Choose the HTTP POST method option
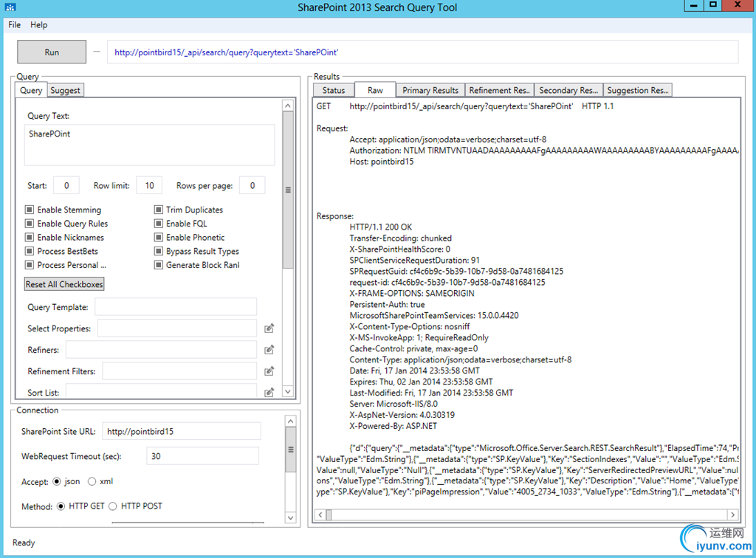This screenshot has width=756, height=558. (x=114, y=506)
